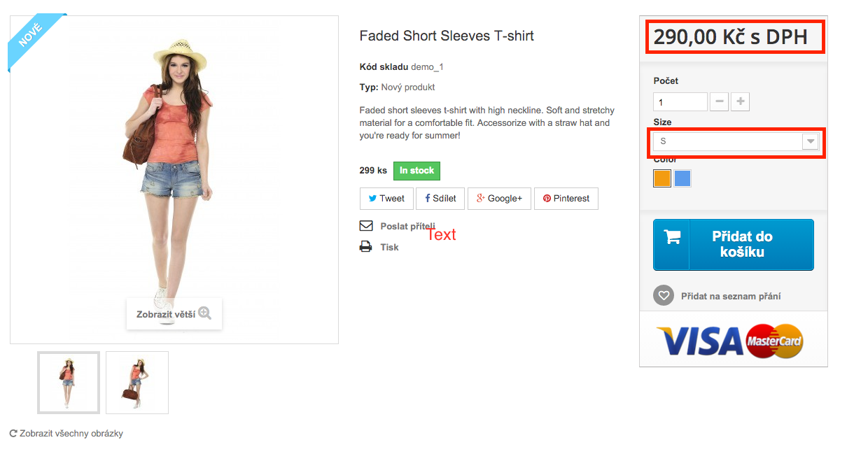Screen dimensions: 868x454
Task: Click the magnifier zoom icon on image
Action: point(204,313)
